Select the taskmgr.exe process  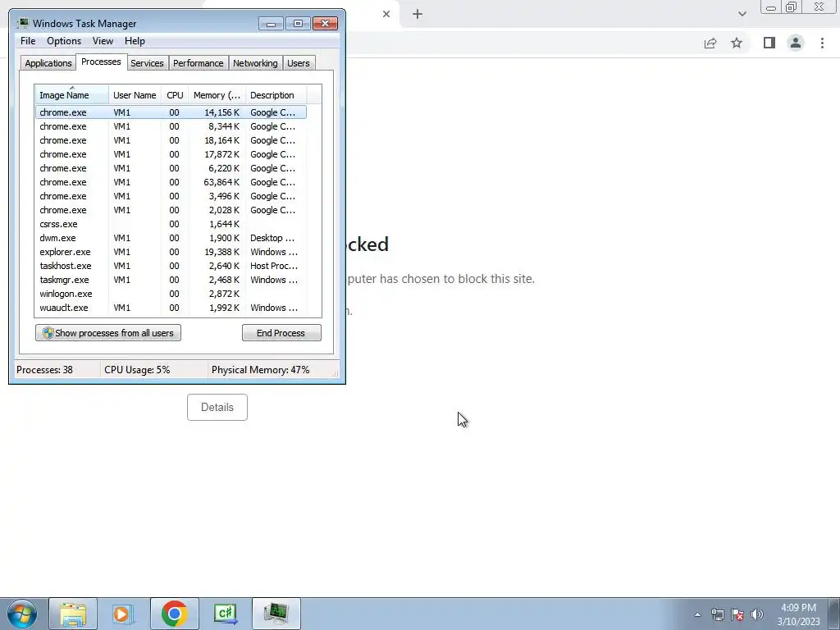point(171,280)
